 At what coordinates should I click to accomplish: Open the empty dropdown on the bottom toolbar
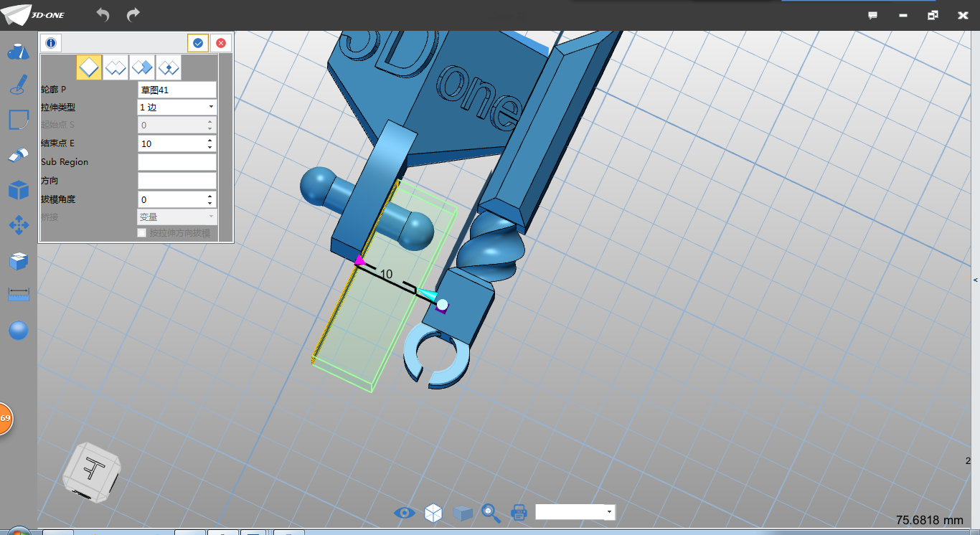tap(575, 512)
